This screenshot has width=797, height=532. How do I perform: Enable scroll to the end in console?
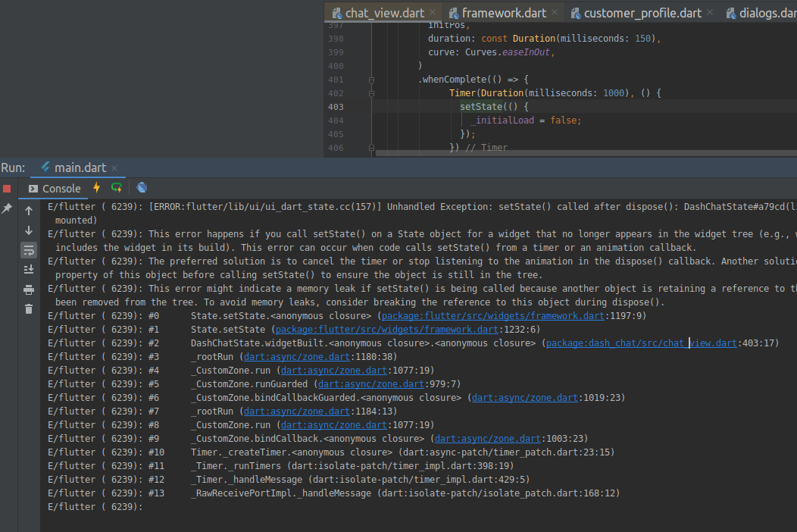click(29, 269)
